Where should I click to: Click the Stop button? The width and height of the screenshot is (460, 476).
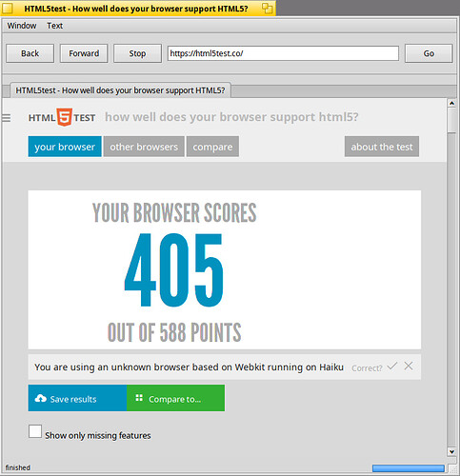[x=137, y=53]
